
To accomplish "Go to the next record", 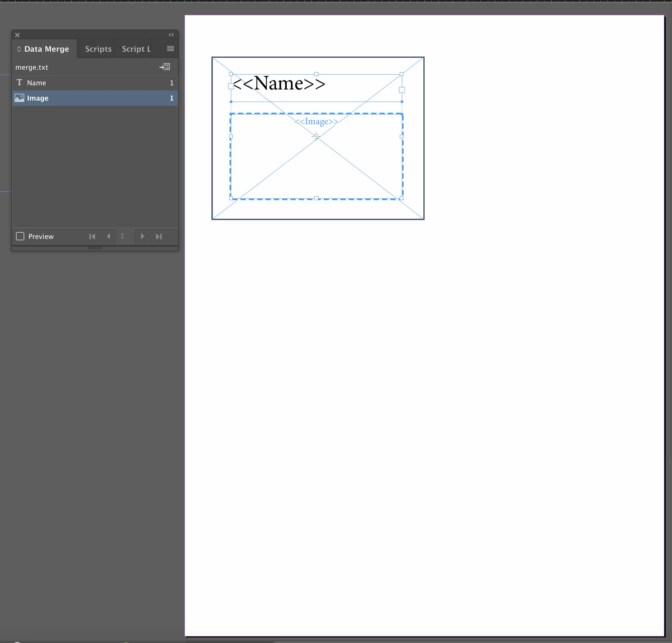I will [x=142, y=237].
